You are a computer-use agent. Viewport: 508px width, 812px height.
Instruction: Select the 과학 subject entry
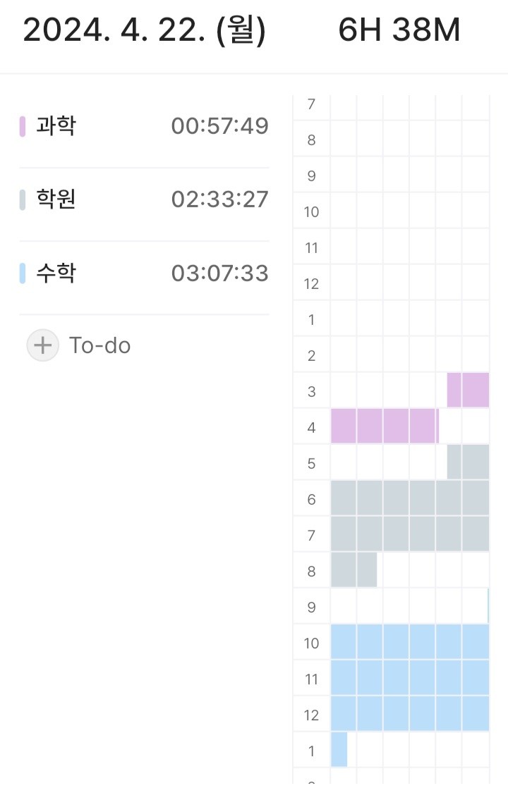coord(56,126)
